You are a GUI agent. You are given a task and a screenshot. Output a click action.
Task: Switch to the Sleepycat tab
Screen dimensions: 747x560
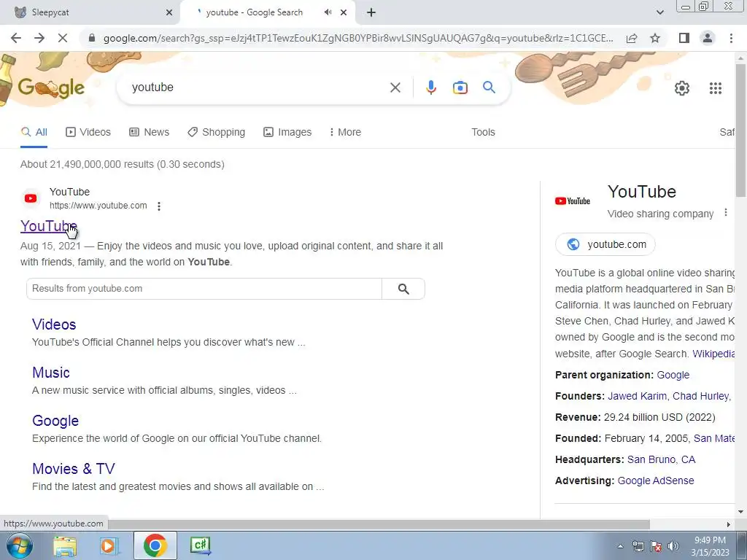[x=90, y=12]
